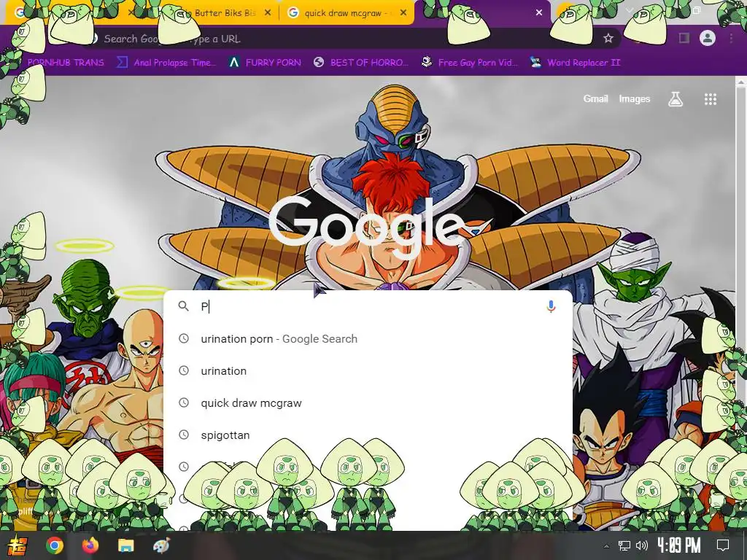The height and width of the screenshot is (560, 747).
Task: Bookmark this page with the star icon
Action: pos(608,39)
